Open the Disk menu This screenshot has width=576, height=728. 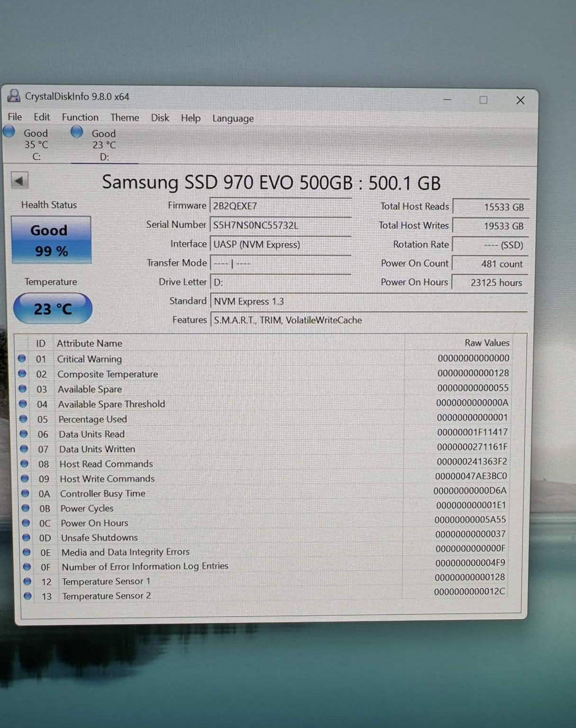click(160, 118)
